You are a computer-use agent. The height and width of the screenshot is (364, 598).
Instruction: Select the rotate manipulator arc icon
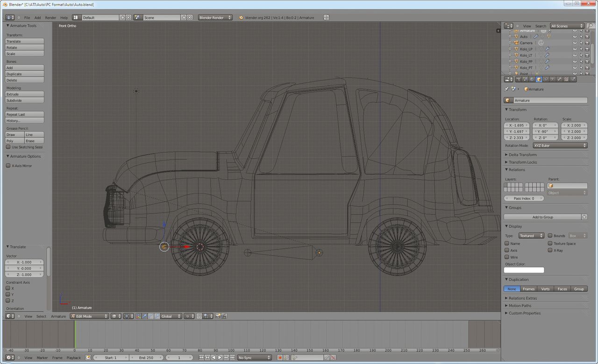(151, 316)
